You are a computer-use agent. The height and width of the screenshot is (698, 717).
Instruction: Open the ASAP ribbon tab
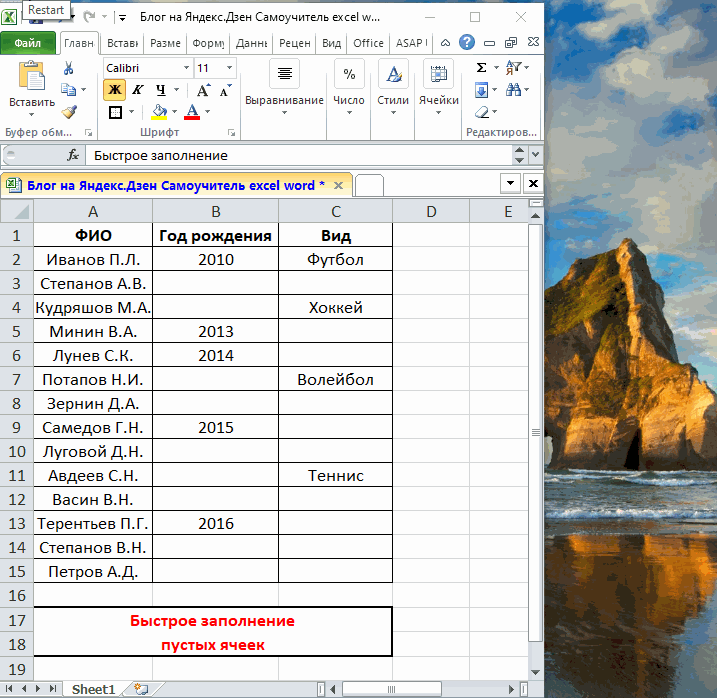coord(411,43)
